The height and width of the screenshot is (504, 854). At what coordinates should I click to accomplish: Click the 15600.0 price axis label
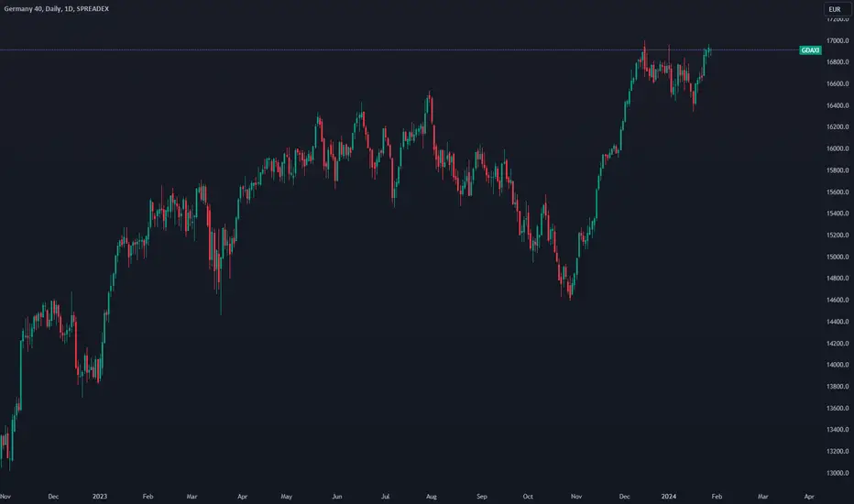coord(838,192)
